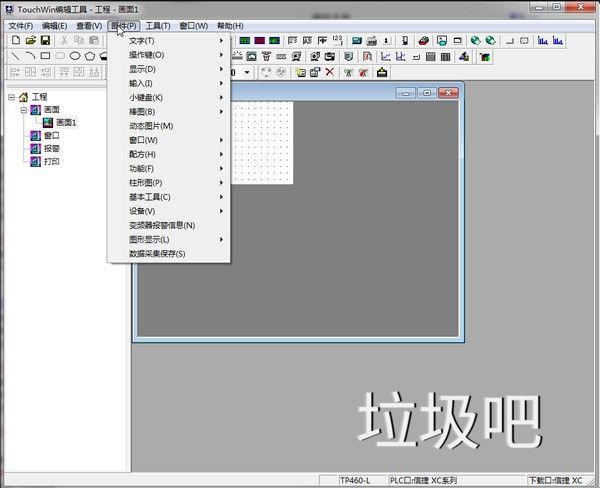600x488 pixels.
Task: Select the 打印 node in project tree
Action: [x=52, y=161]
